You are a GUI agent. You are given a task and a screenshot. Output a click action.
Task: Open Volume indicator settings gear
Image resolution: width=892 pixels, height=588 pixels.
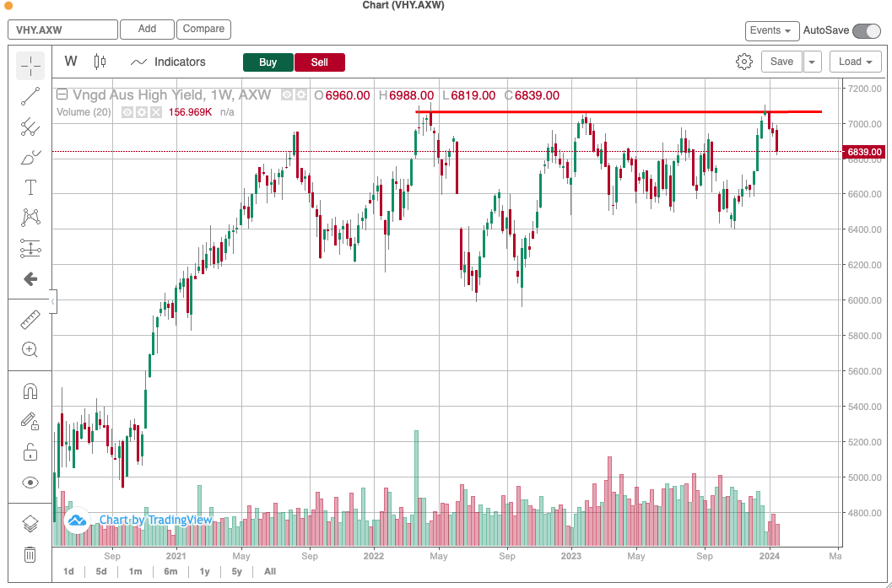142,112
